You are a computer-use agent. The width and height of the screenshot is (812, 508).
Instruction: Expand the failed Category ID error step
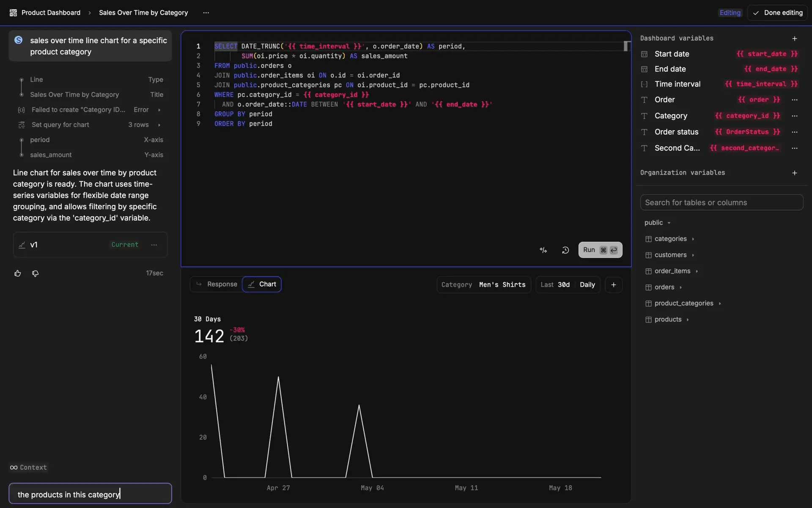[x=159, y=110]
